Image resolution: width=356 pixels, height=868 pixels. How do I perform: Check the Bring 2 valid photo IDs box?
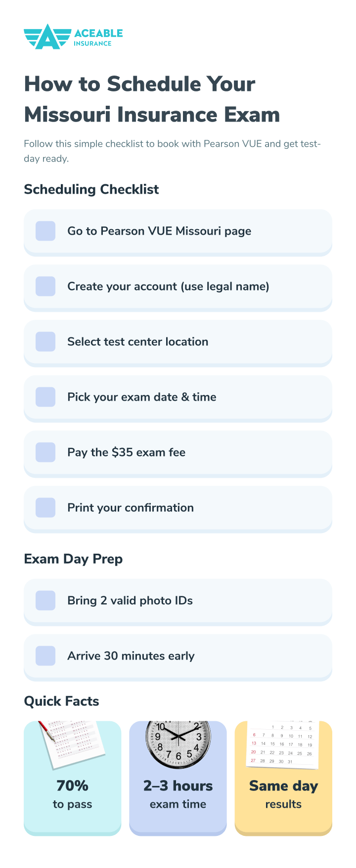[x=45, y=601]
